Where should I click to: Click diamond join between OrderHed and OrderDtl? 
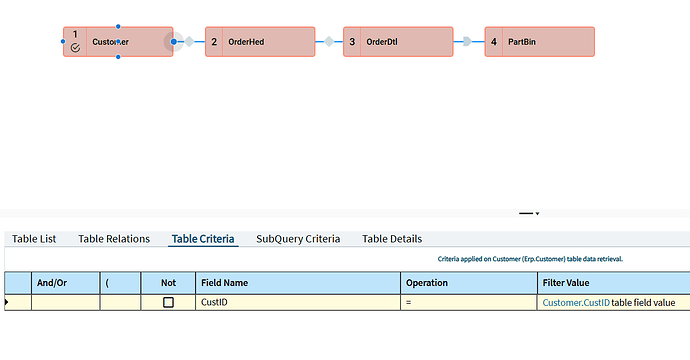[329, 42]
